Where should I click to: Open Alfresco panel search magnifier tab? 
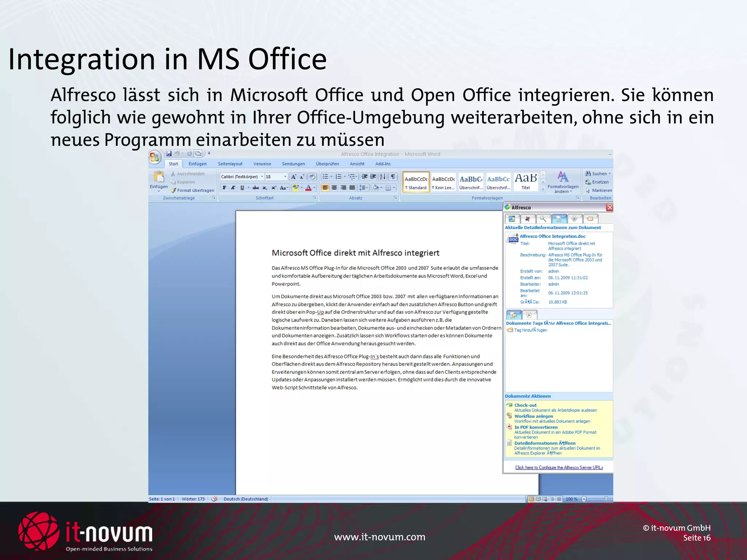pos(543,219)
